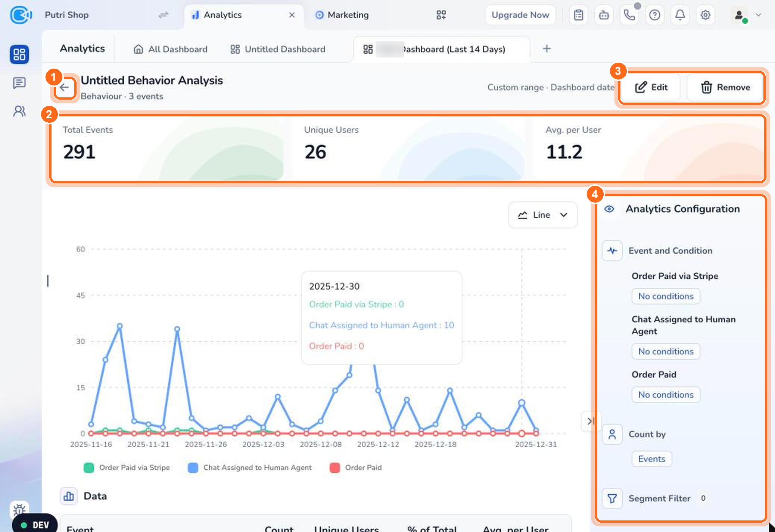Click the phone call icon
Screen dimensions: 775x532
629,15
